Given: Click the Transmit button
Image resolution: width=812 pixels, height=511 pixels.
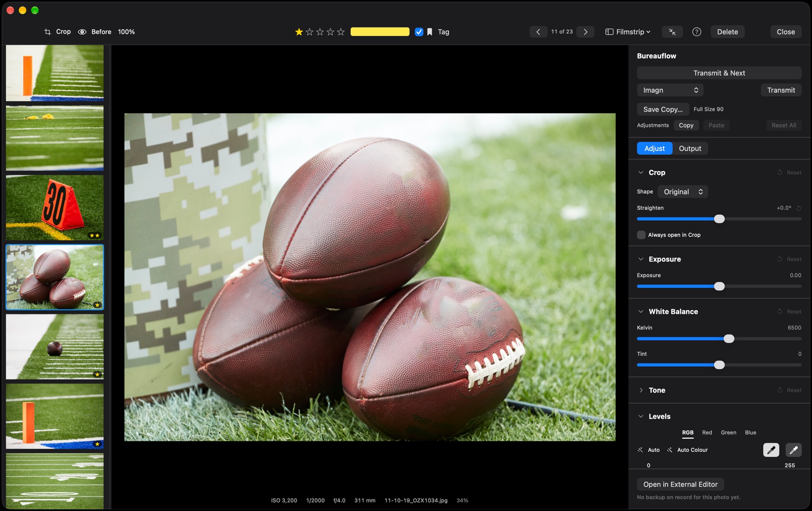Looking at the screenshot, I should coord(781,90).
